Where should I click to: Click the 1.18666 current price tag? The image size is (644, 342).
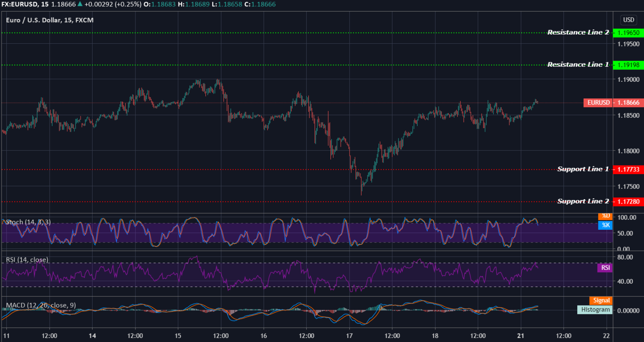click(629, 103)
